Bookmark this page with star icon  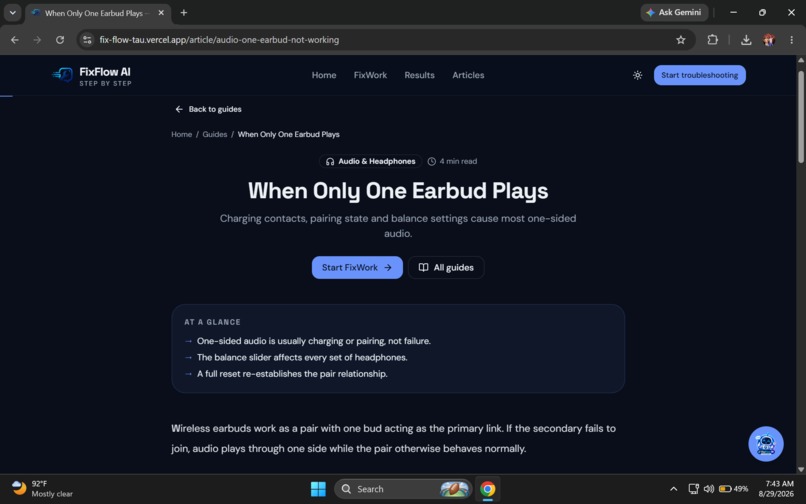(681, 40)
